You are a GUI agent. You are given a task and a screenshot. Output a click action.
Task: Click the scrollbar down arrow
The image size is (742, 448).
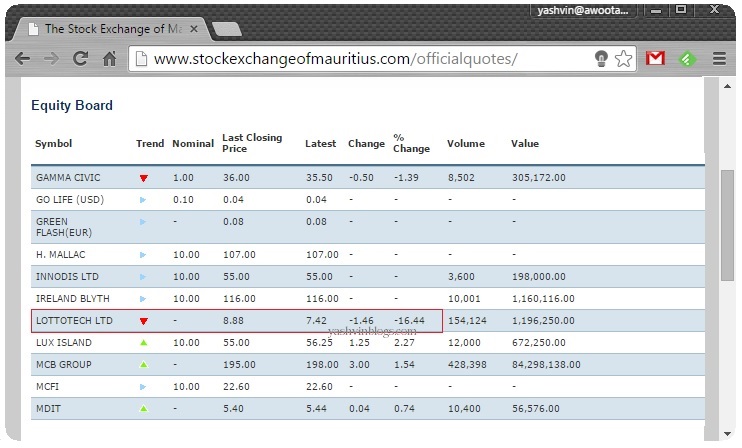click(727, 435)
